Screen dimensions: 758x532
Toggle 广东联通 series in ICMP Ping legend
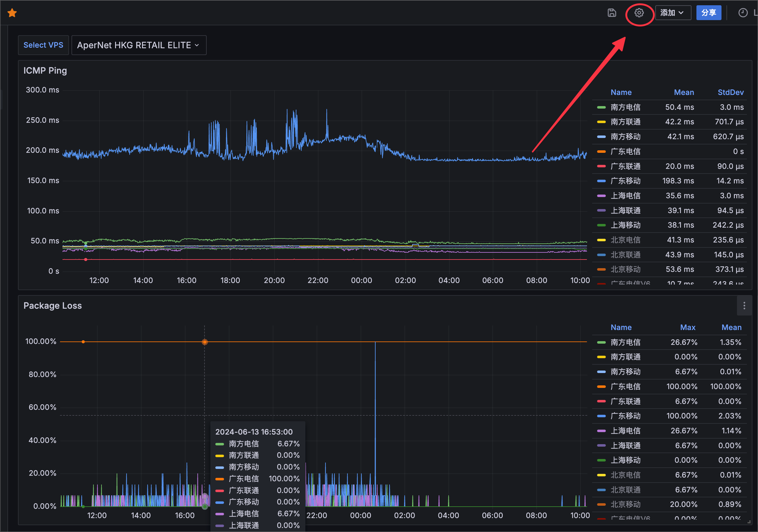[x=625, y=166]
